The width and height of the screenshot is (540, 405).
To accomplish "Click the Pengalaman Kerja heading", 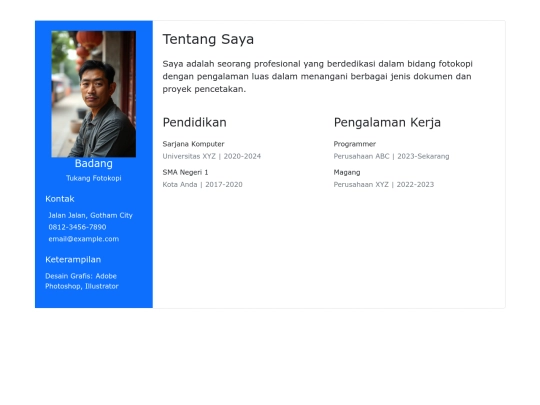I will point(387,122).
